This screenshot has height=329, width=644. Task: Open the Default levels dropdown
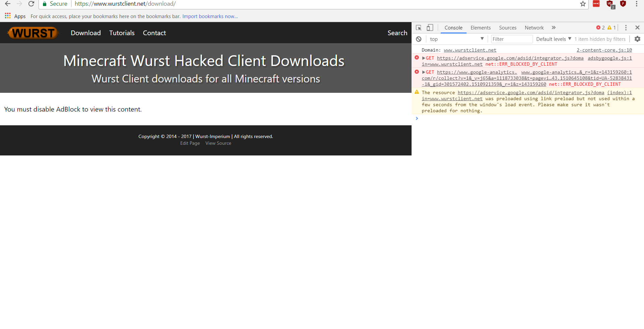click(551, 39)
